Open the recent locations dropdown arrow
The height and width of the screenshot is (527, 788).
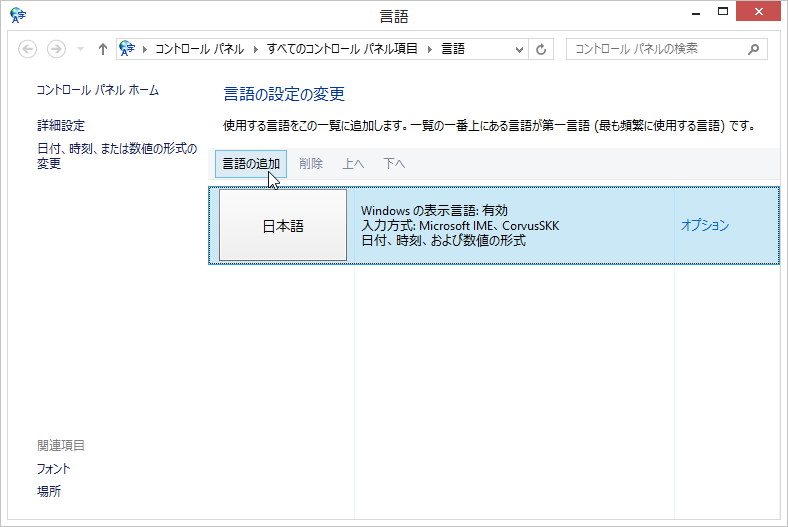coord(80,49)
